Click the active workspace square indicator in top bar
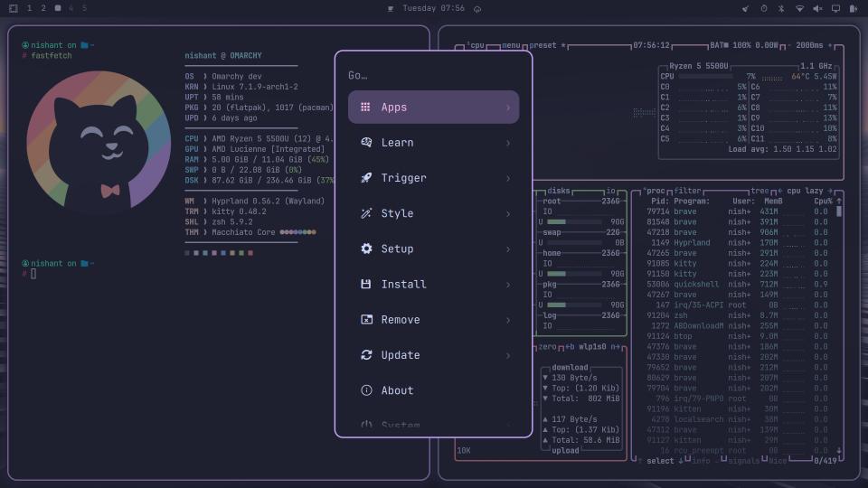This screenshot has height=488, width=868. coord(58,8)
